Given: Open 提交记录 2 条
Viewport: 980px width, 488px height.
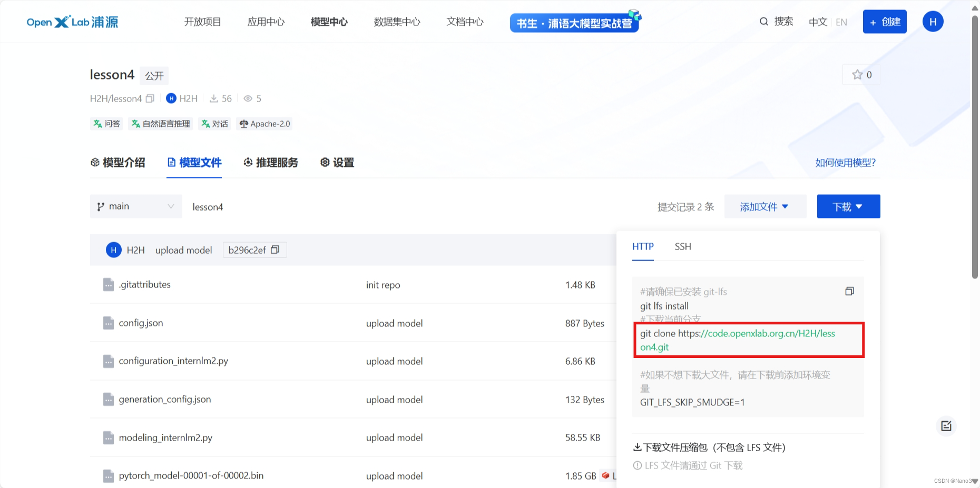Looking at the screenshot, I should point(685,207).
